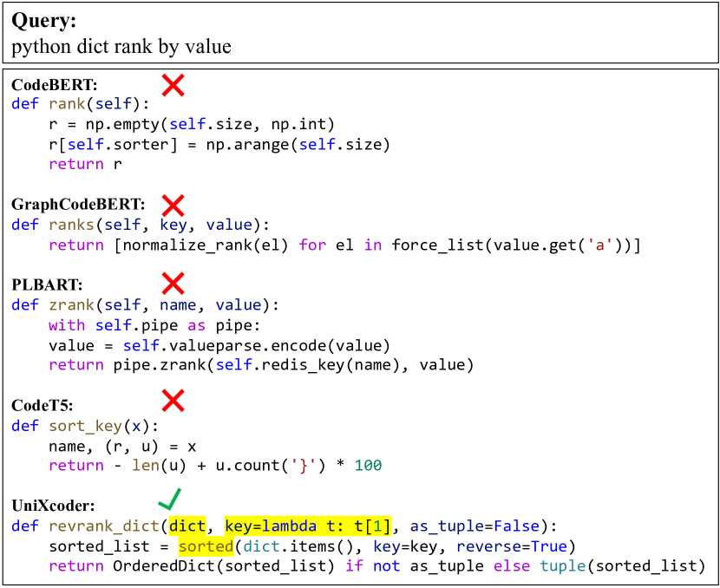This screenshot has width=720, height=588.
Task: Click the line "name, (r, u) = x"
Action: [x=122, y=447]
